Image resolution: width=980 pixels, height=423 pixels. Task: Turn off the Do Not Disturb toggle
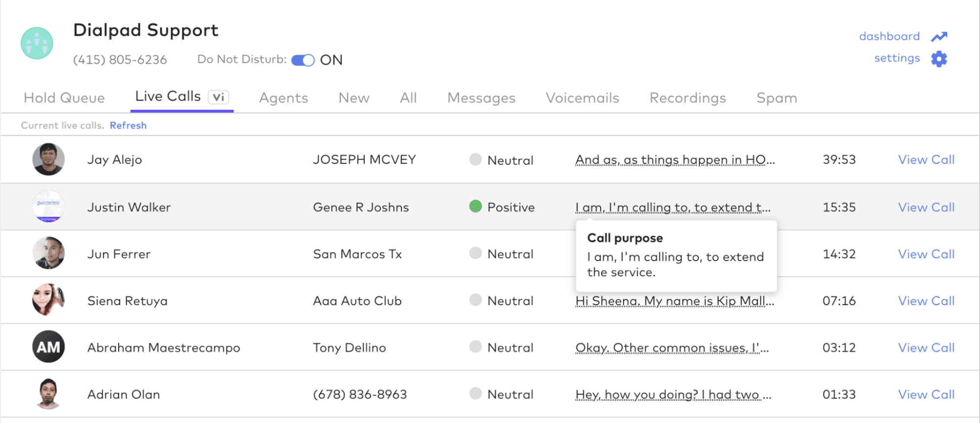pos(303,60)
